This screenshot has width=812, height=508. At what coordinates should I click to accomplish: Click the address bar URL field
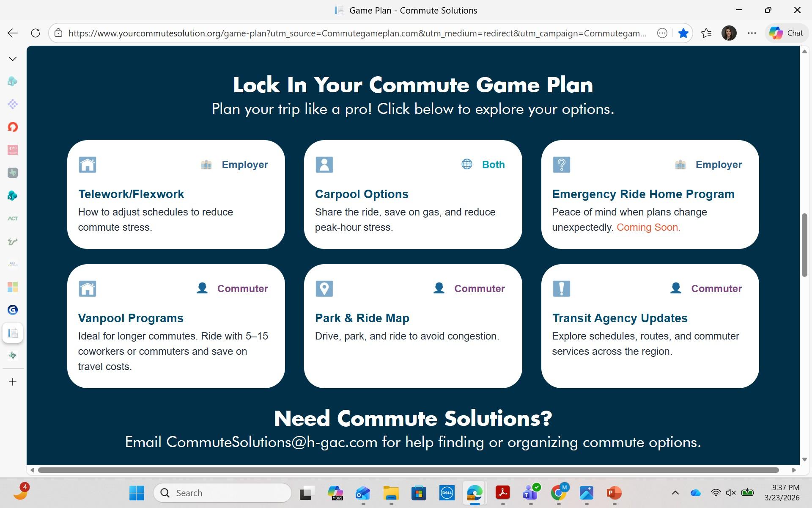tap(357, 33)
